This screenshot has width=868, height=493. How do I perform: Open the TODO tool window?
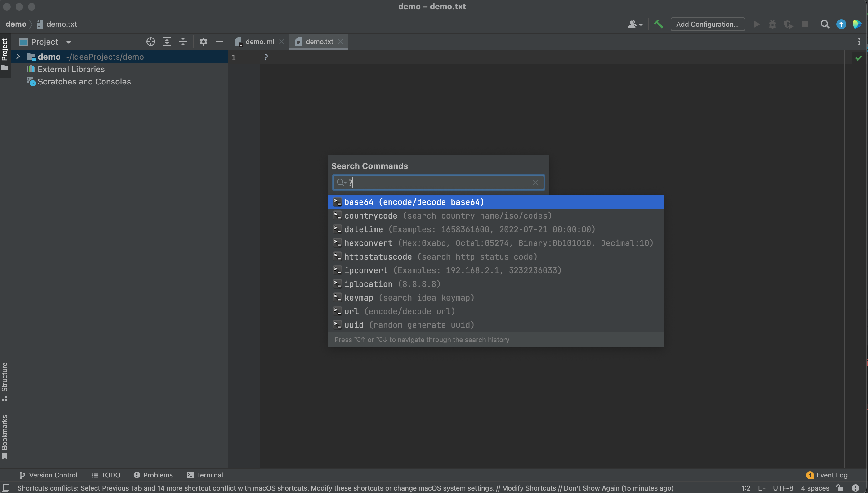pos(106,475)
